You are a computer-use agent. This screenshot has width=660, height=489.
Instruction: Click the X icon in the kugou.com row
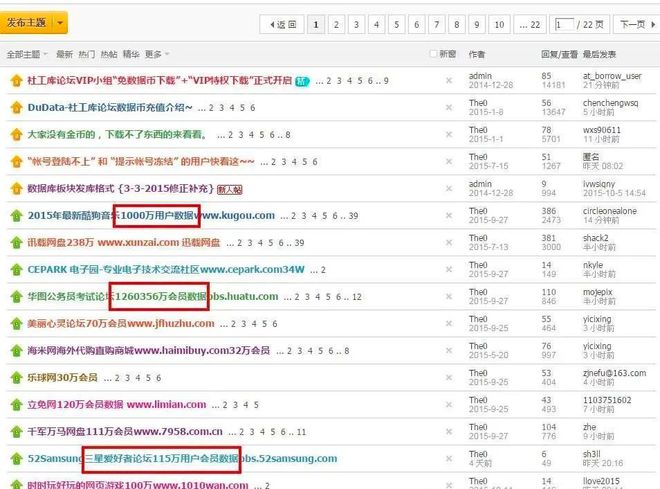[449, 215]
